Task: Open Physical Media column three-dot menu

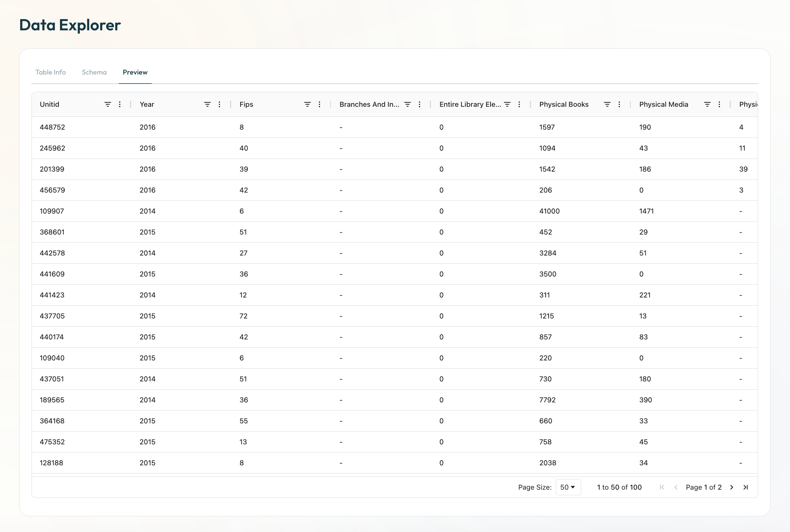Action: click(719, 105)
